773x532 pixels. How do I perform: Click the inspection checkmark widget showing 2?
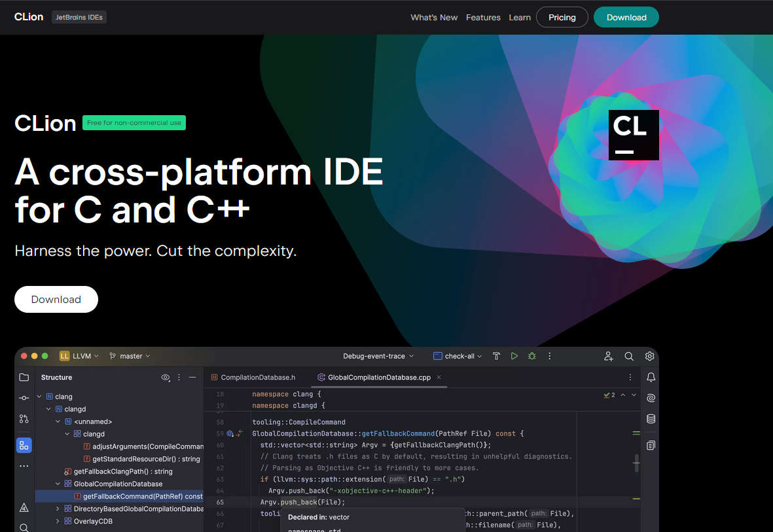point(609,395)
